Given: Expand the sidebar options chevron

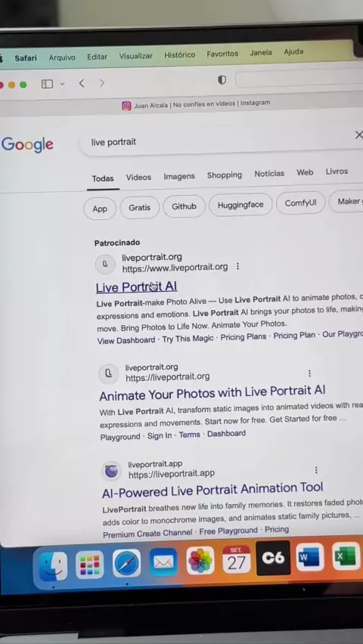Looking at the screenshot, I should (x=62, y=84).
